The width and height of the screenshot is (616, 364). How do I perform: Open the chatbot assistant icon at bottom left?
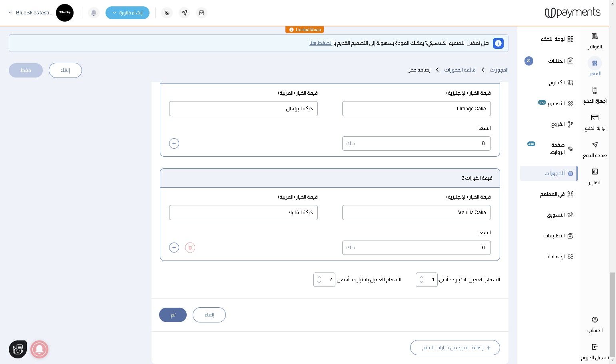coord(18,349)
